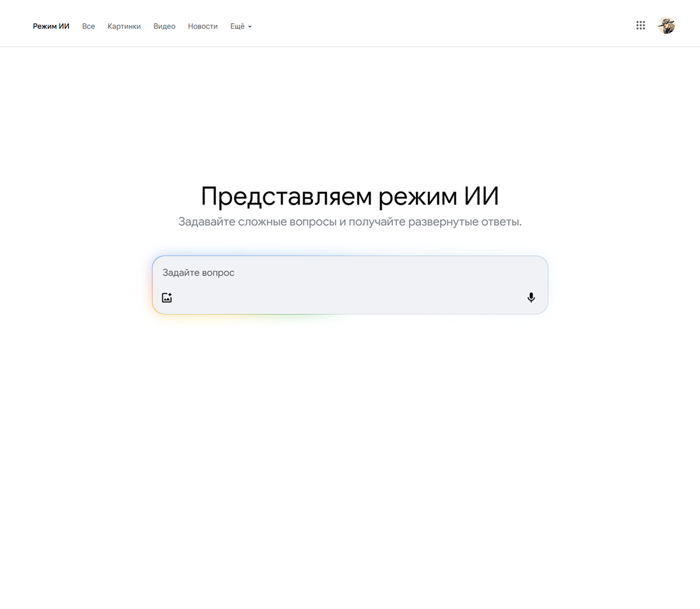Switch to the Новости tab
Screen dimensions: 700x609
point(203,26)
